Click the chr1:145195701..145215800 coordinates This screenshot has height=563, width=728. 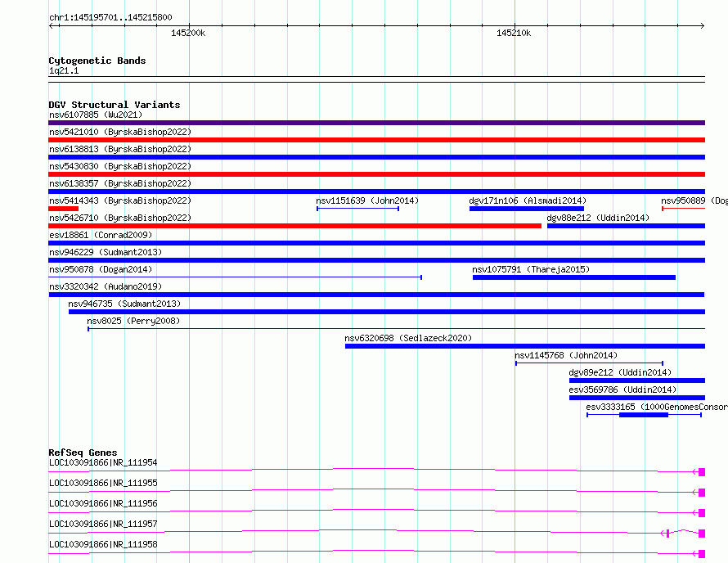[x=110, y=18]
